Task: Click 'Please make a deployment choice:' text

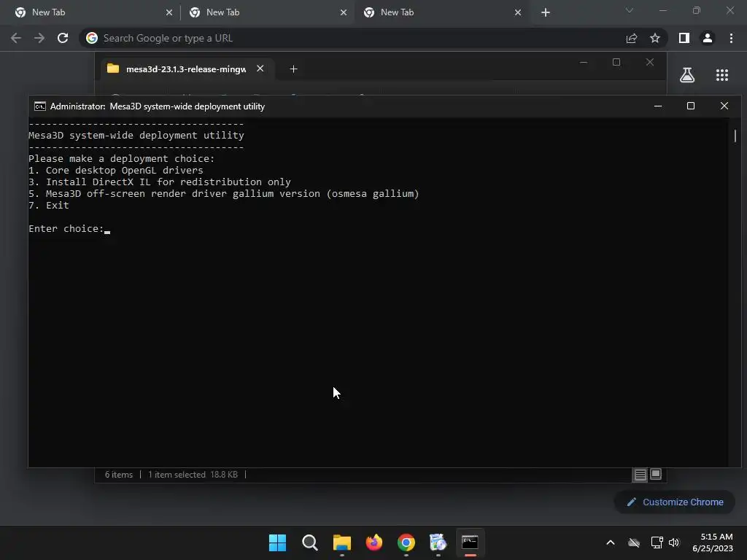Action: 122,158
